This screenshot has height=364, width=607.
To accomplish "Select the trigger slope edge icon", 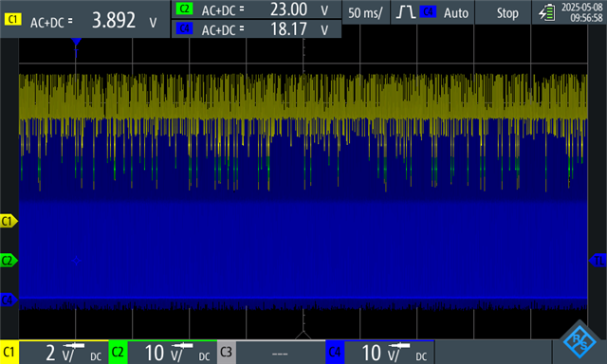I will (406, 12).
